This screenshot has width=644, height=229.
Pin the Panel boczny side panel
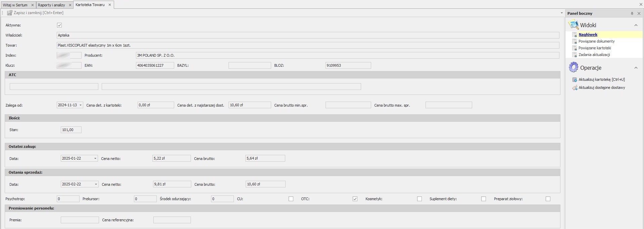632,13
